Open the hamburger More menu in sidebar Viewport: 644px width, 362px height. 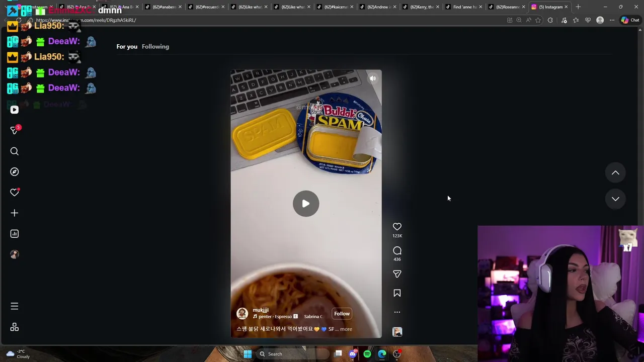coord(14,306)
